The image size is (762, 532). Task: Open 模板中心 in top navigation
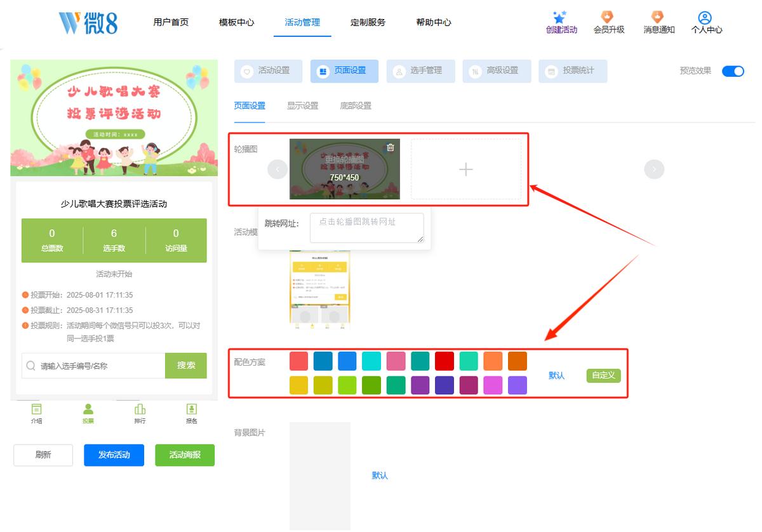[x=236, y=22]
